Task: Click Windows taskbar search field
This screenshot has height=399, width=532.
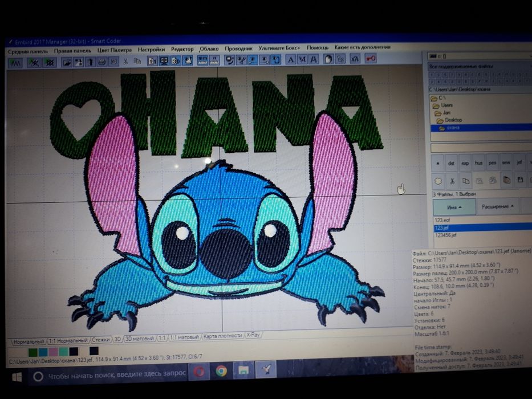Action: 108,375
